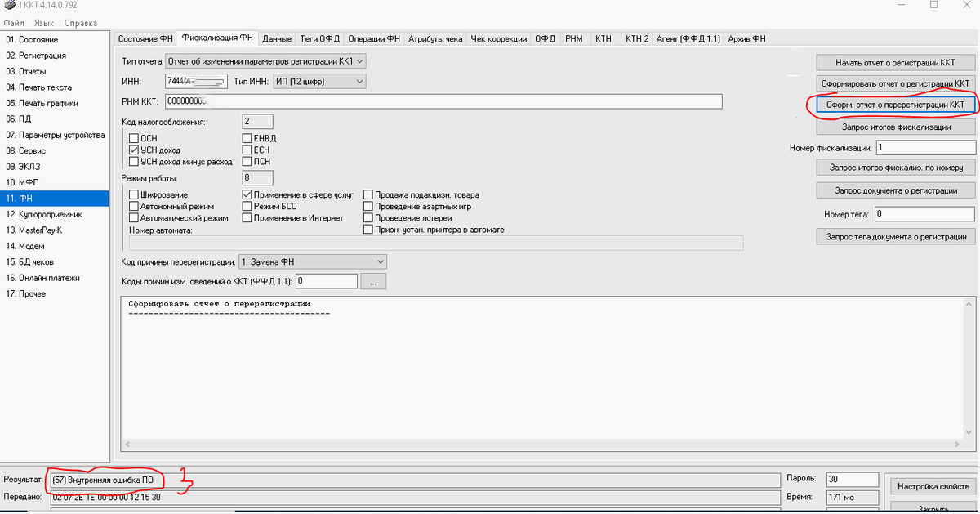Switch to the Состояние ФН tab
The image size is (980, 514).
[146, 38]
